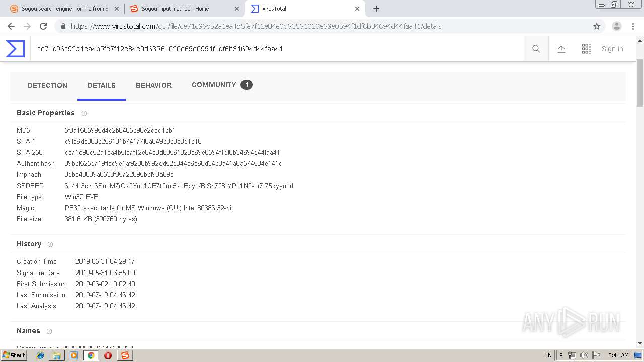Open Internet Explorer from taskbar
Image resolution: width=644 pixels, height=362 pixels.
40,355
